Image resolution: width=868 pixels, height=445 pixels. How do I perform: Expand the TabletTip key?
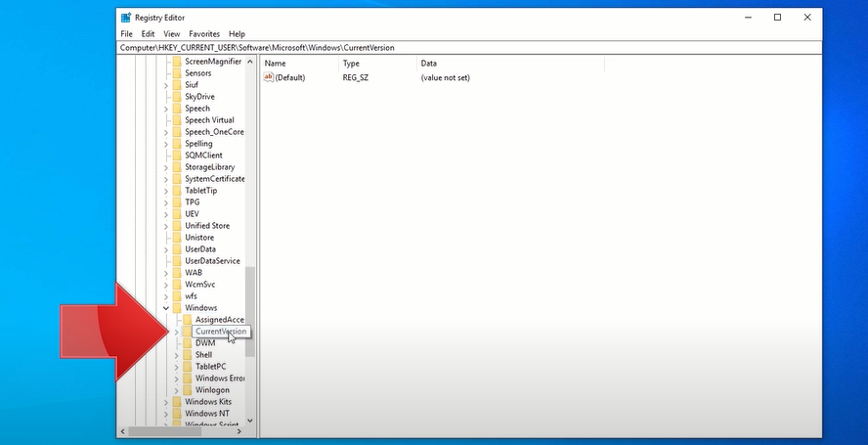(x=166, y=191)
